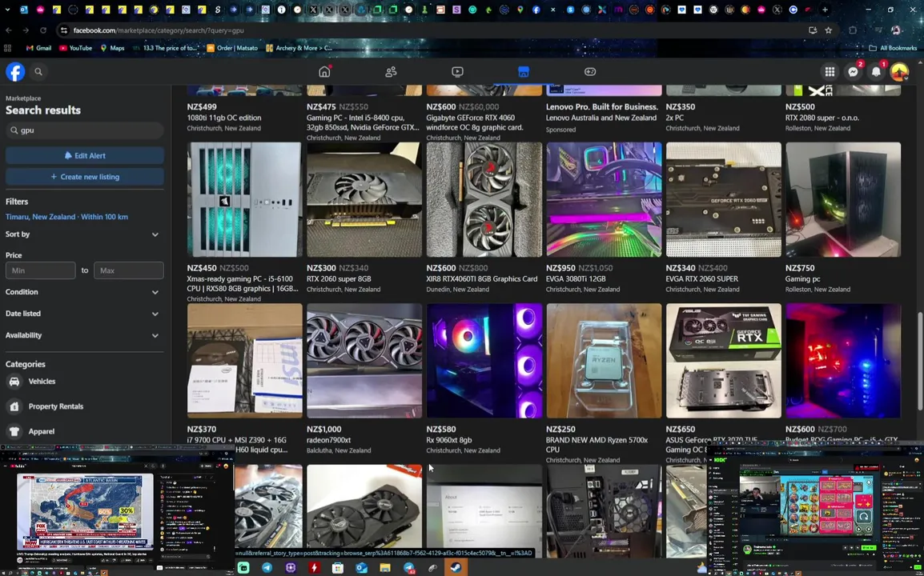Open the All Bookmarks folder
The image size is (924, 576).
pos(893,48)
